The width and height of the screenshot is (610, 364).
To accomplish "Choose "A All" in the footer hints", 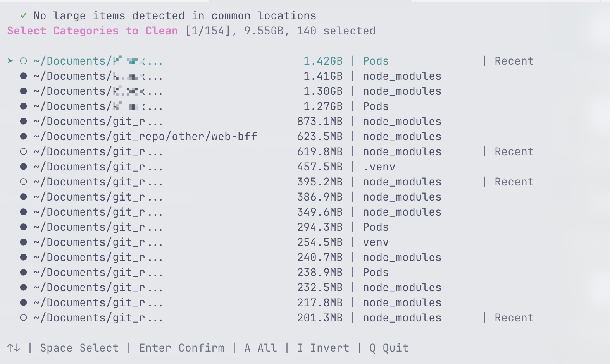I will point(261,348).
